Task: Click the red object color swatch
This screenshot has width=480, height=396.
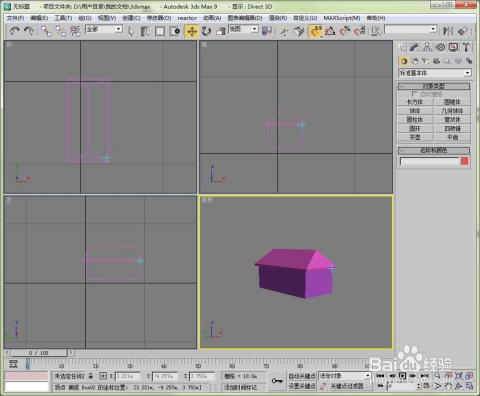Action: (x=465, y=161)
